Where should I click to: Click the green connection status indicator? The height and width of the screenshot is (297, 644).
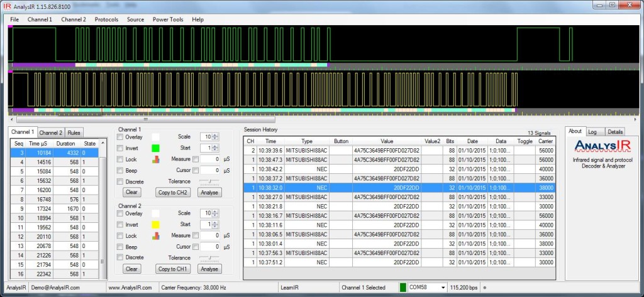(x=403, y=288)
